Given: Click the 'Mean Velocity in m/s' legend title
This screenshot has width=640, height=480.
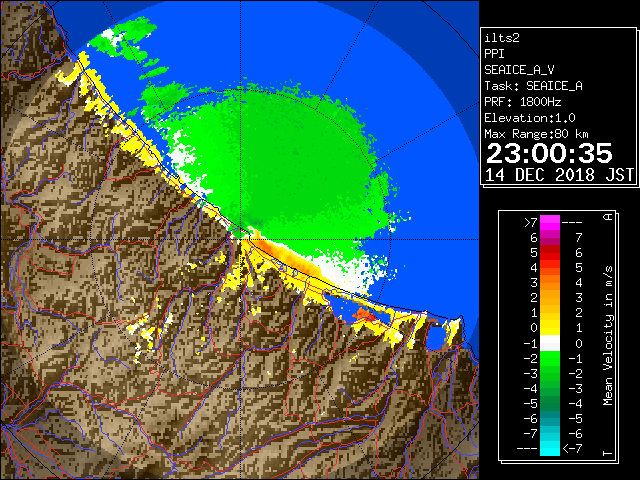Looking at the screenshot, I should pyautogui.click(x=608, y=335).
